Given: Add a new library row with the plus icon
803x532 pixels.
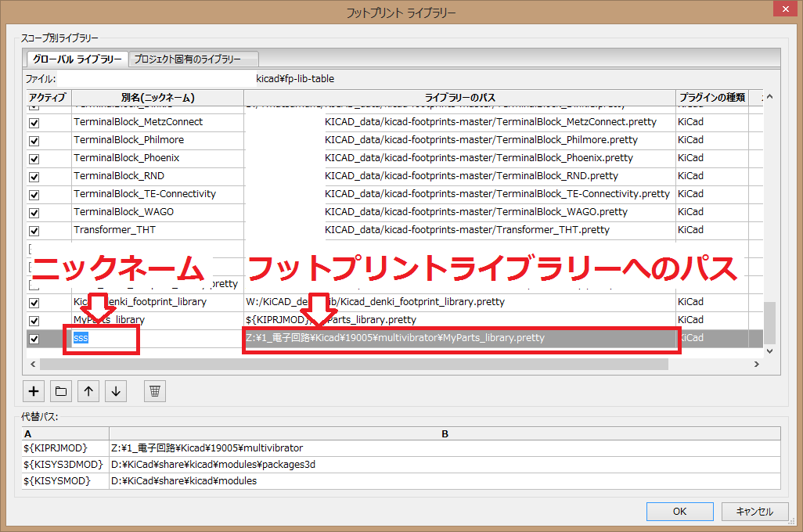Looking at the screenshot, I should pyautogui.click(x=33, y=390).
